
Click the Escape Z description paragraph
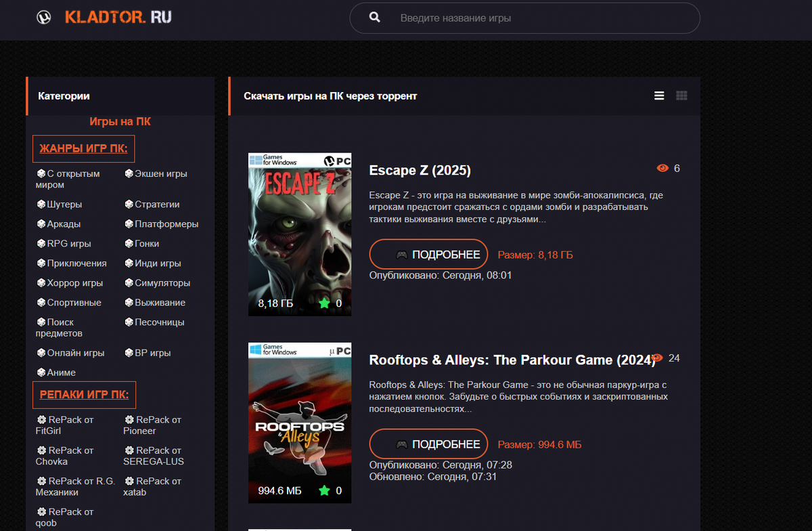pos(516,207)
